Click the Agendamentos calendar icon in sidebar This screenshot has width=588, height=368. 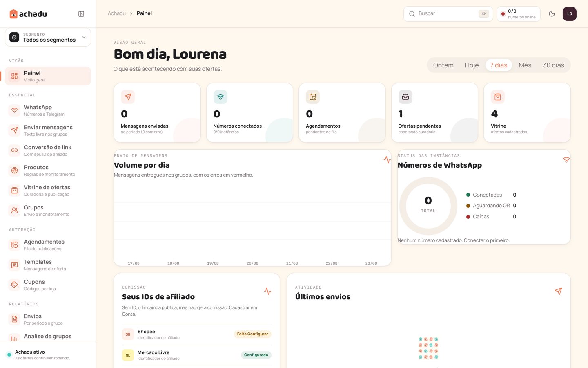pos(15,245)
